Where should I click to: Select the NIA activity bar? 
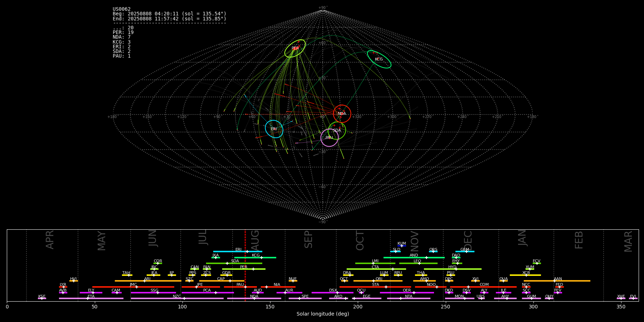[278, 287]
